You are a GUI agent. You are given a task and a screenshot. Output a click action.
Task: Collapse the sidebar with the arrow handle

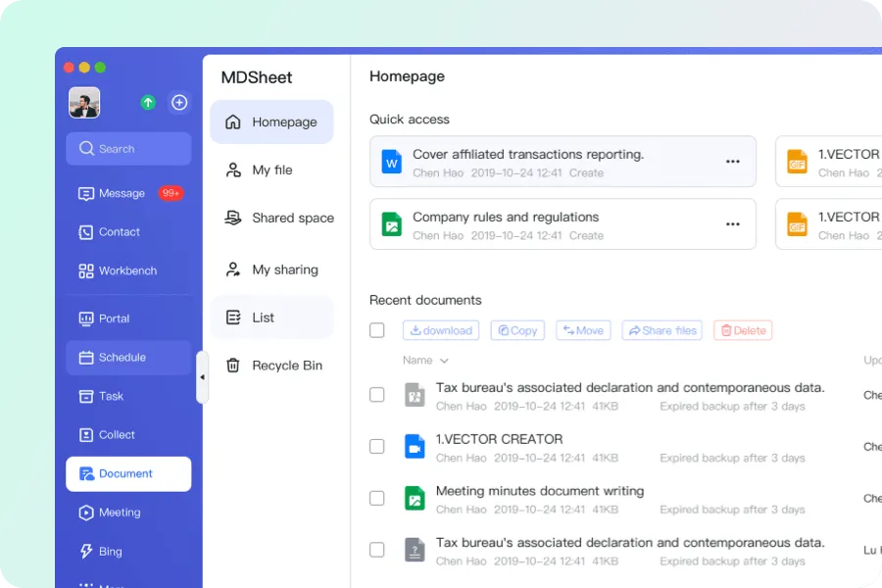[x=202, y=377]
